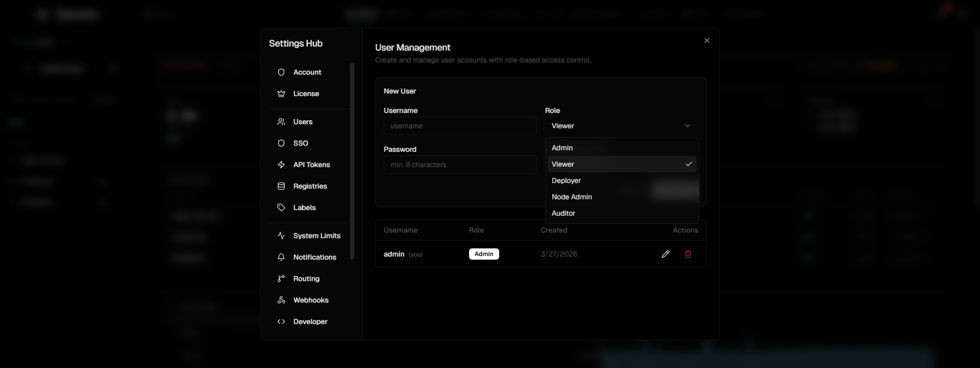Focus the Password input field
The image size is (980, 368).
coord(460,165)
